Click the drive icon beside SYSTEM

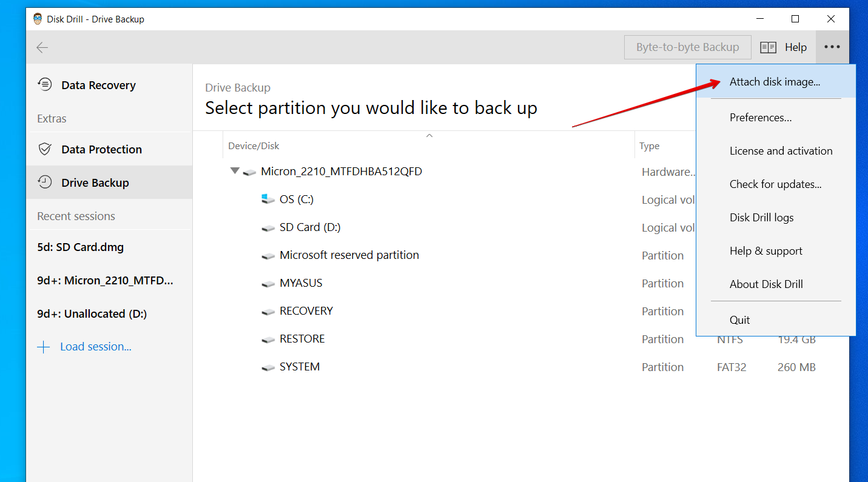coord(268,368)
